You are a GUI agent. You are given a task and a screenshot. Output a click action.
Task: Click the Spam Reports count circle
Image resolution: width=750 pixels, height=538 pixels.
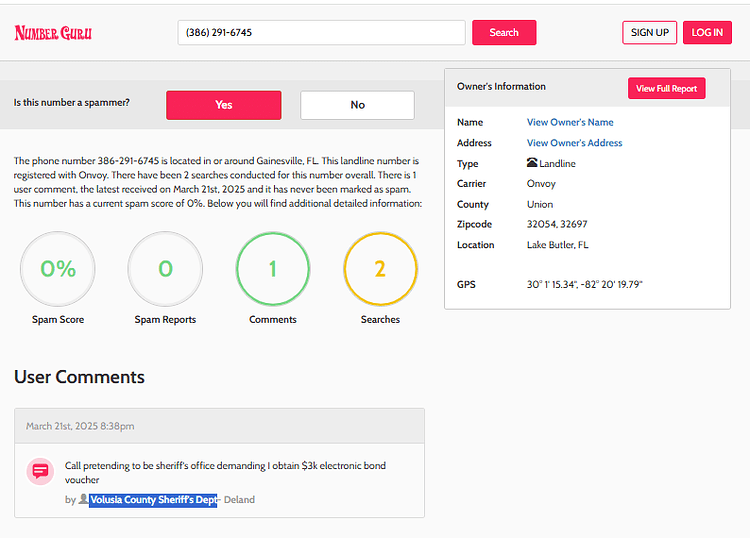[165, 269]
